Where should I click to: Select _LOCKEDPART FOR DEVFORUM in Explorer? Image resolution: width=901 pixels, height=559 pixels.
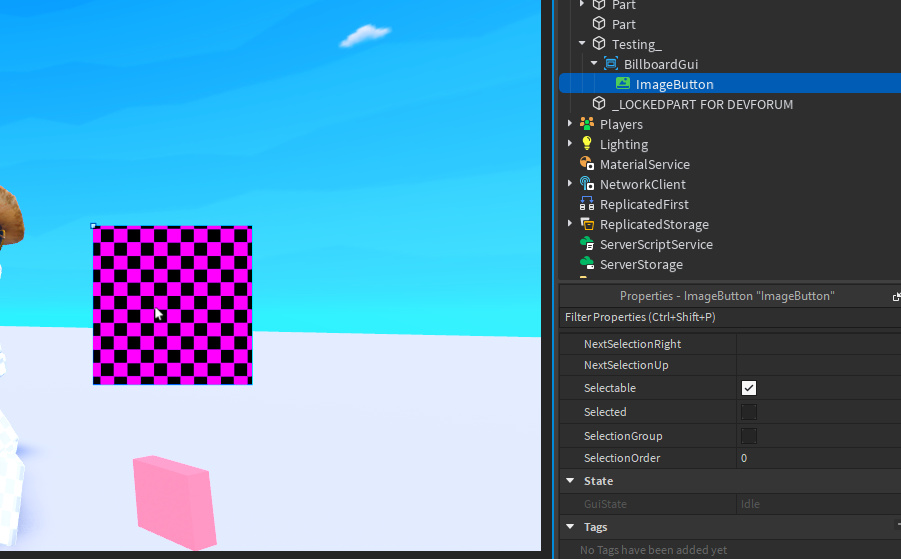tap(702, 104)
